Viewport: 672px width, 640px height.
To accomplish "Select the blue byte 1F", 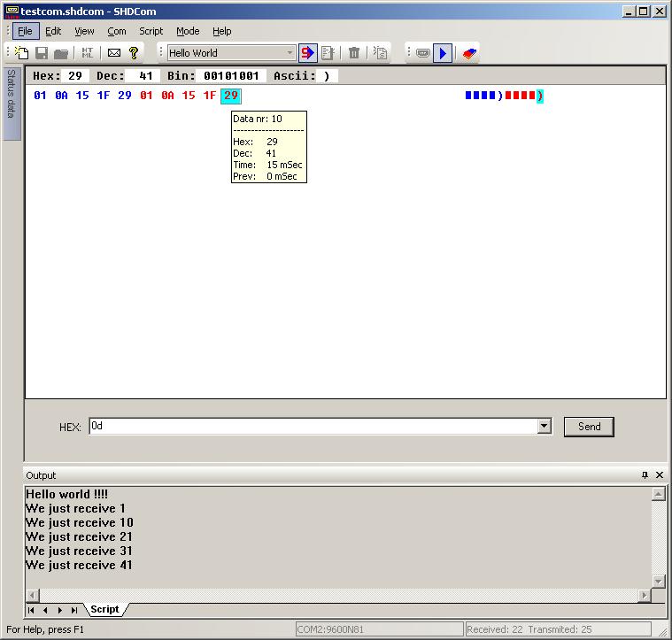I will click(x=104, y=96).
